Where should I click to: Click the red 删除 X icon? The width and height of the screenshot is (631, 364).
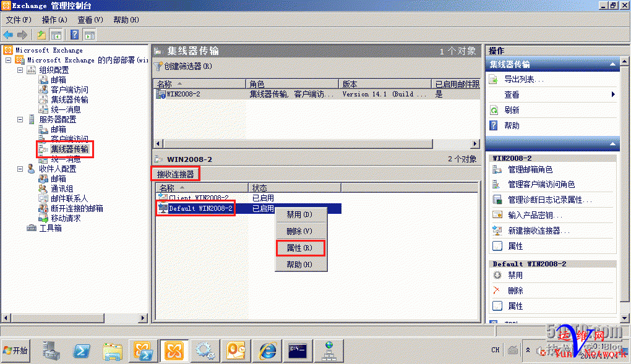click(x=497, y=290)
